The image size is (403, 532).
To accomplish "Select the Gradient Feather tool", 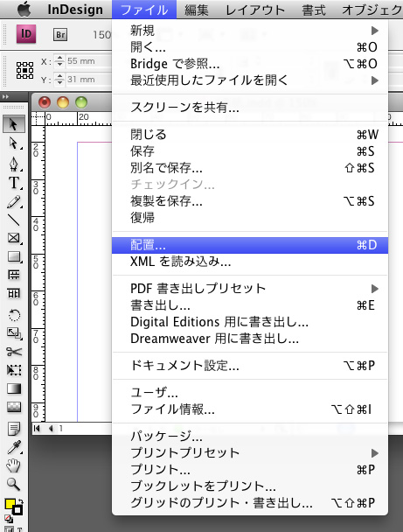I will [14, 407].
